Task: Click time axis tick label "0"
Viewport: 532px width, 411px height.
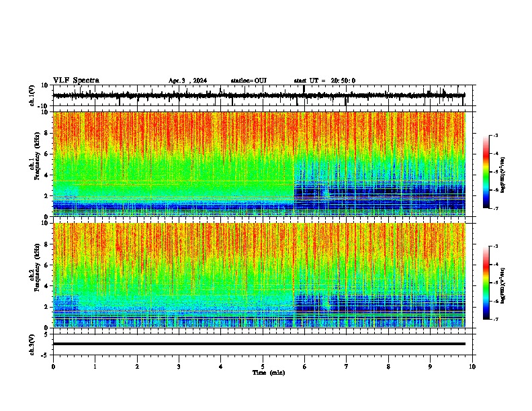Action: pos(53,367)
